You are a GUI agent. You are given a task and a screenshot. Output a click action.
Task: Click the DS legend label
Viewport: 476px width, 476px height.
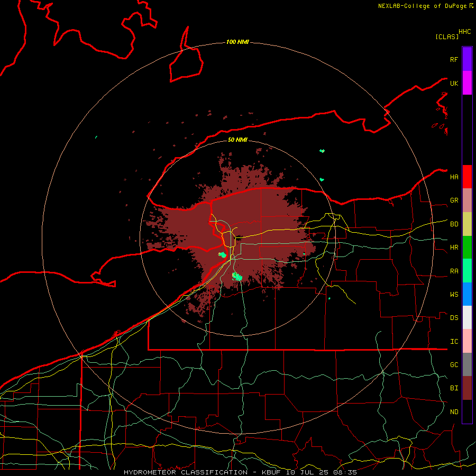[x=454, y=318]
